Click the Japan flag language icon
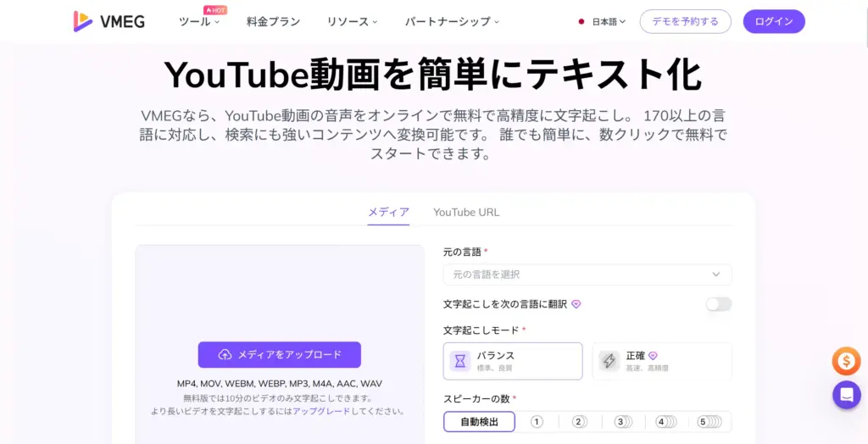The width and height of the screenshot is (868, 444). (581, 22)
